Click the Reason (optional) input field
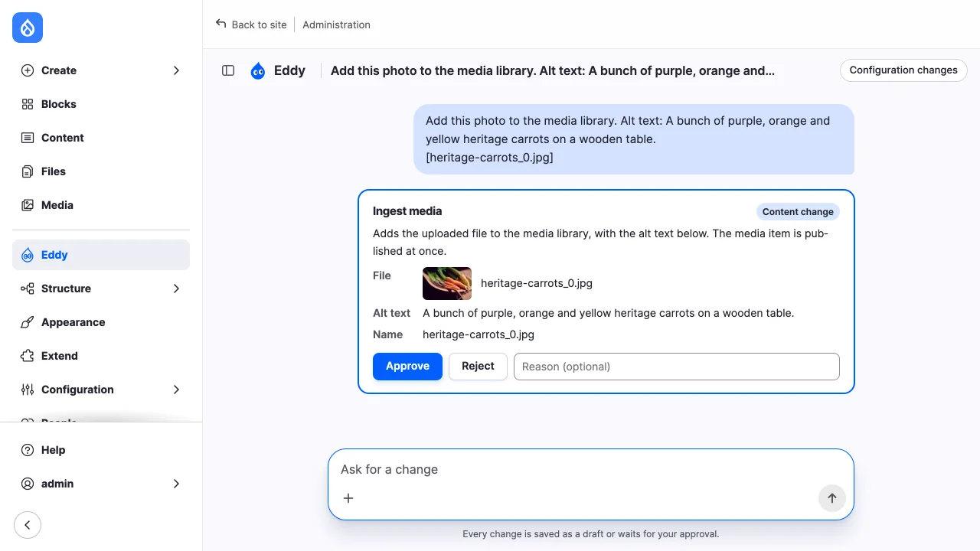This screenshot has width=980, height=551. [x=677, y=367]
